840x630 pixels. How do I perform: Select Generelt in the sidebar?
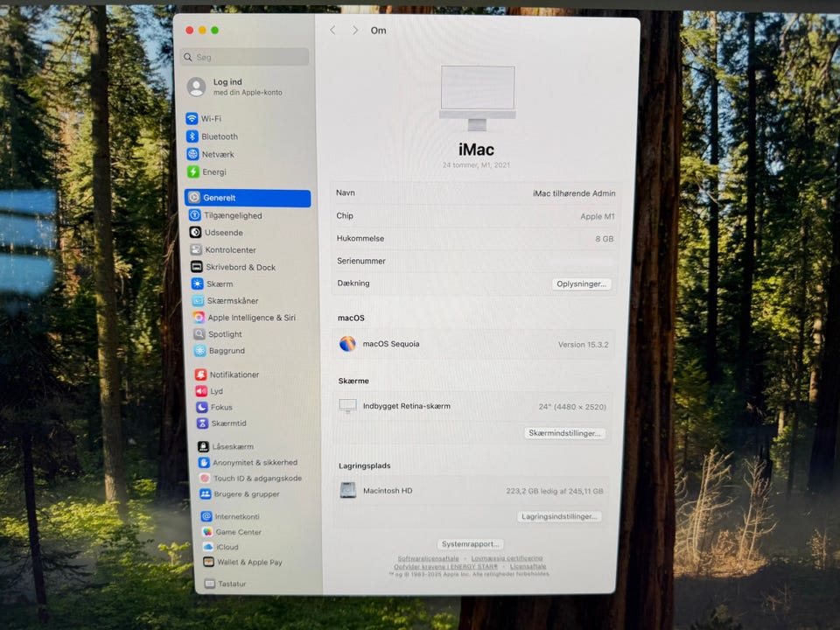pyautogui.click(x=248, y=198)
